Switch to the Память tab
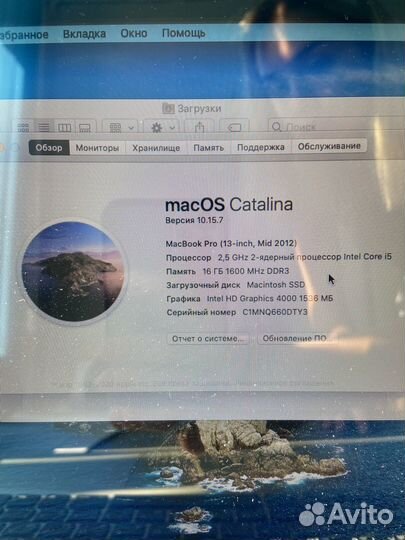Image resolution: width=405 pixels, height=540 pixels. click(x=209, y=147)
